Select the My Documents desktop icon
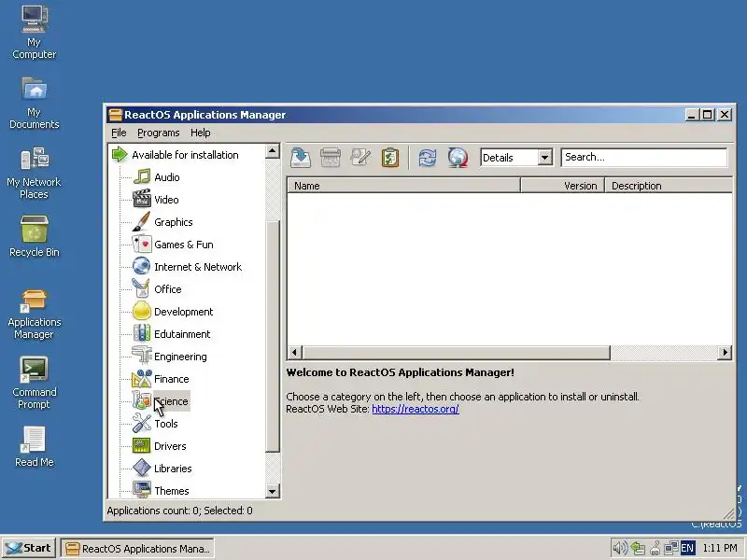The image size is (747, 560). (35, 103)
